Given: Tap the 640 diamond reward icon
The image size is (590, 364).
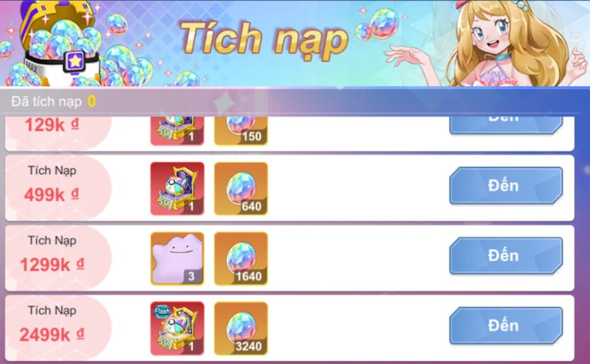Looking at the screenshot, I should pos(240,189).
